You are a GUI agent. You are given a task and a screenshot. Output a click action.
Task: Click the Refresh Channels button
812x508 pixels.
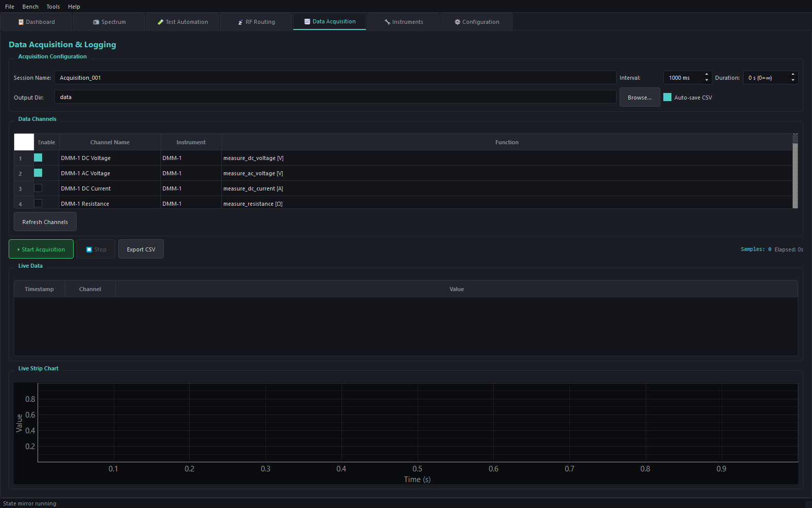click(x=45, y=222)
